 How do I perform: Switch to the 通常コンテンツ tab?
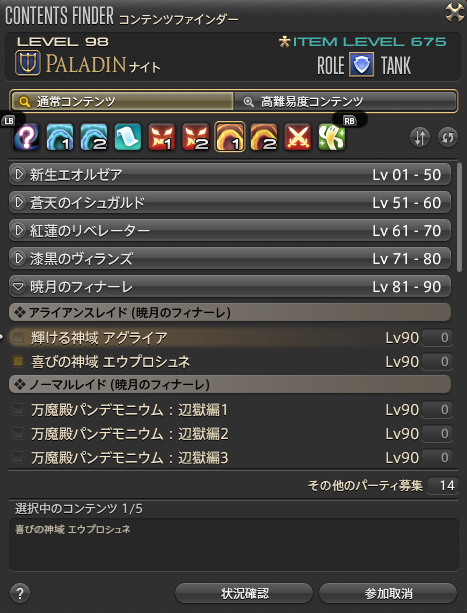[122, 102]
